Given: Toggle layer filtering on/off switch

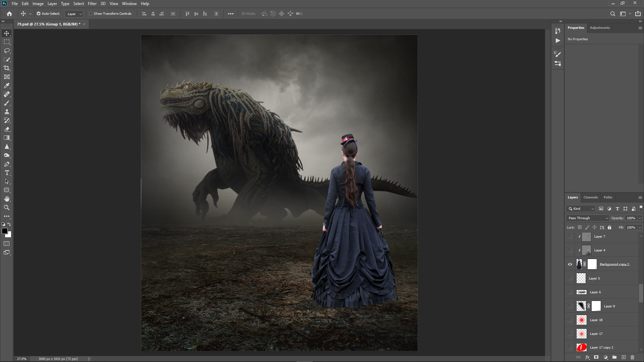Looking at the screenshot, I should click(641, 208).
